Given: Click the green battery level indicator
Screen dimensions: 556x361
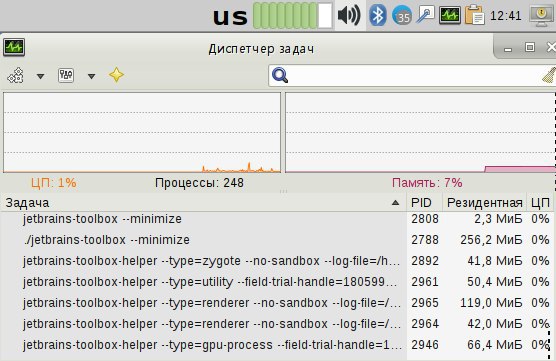Looking at the screenshot, I should click(x=293, y=15).
